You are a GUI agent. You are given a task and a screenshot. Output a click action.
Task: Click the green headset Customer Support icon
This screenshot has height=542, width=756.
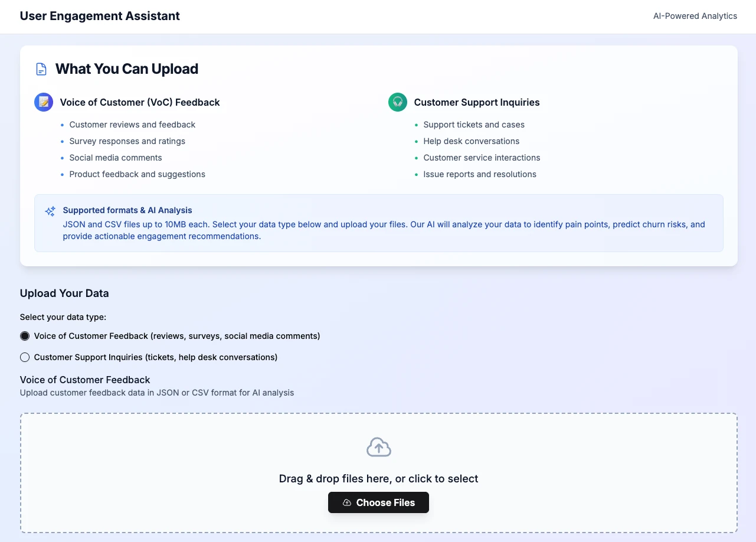click(x=398, y=102)
